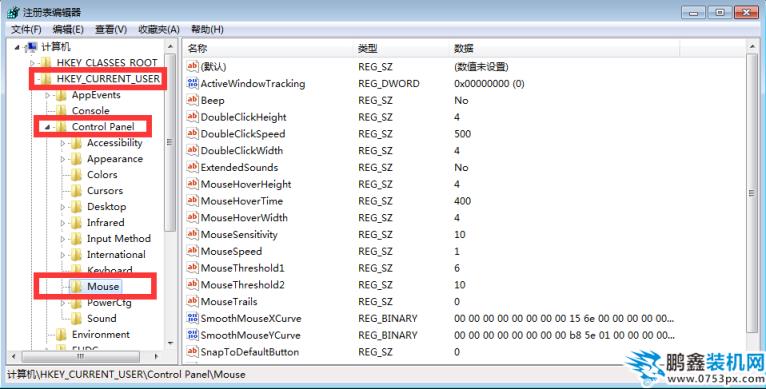Select the MouseTrails value icon
766x389 pixels.
click(x=192, y=302)
